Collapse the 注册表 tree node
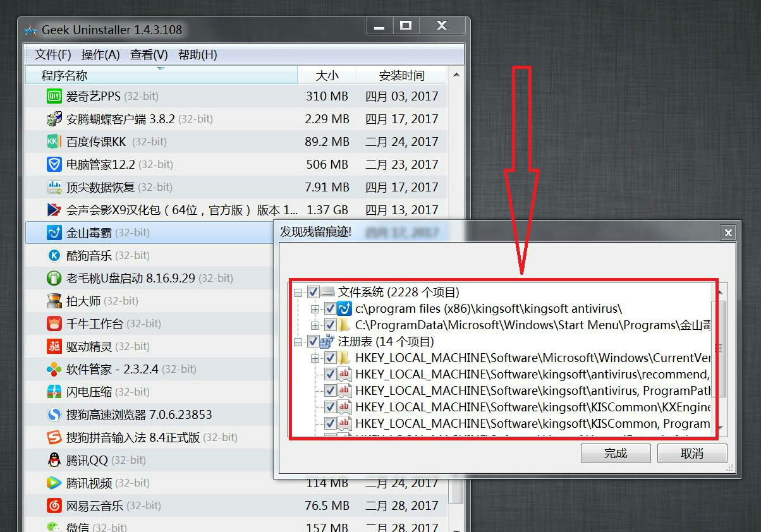This screenshot has width=761, height=532. 298,341
